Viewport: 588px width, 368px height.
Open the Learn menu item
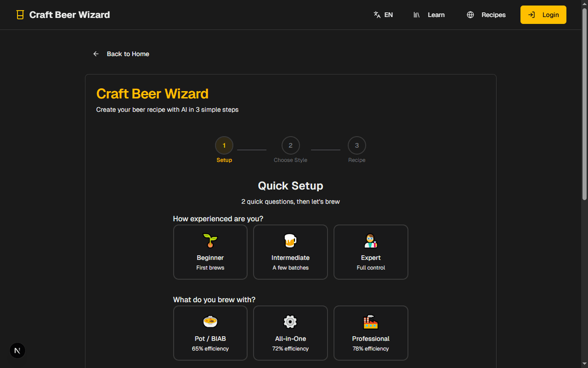point(429,15)
